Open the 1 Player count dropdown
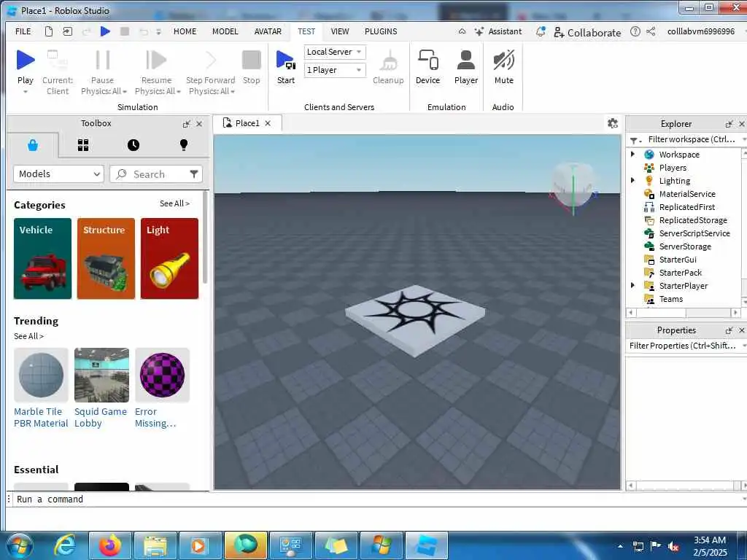This screenshot has width=747, height=560. (334, 70)
